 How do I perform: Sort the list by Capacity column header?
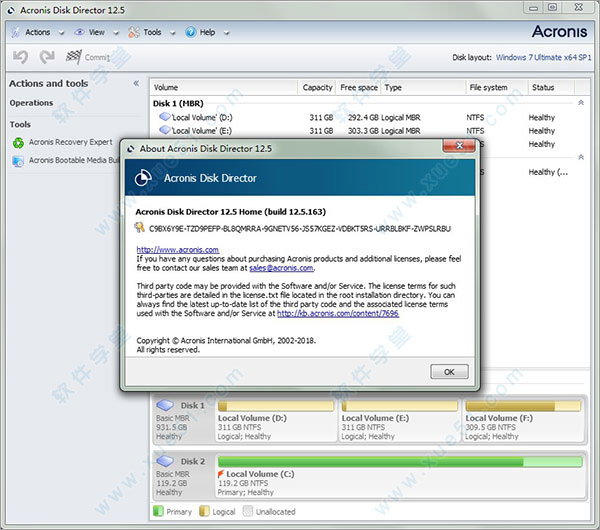[x=317, y=88]
